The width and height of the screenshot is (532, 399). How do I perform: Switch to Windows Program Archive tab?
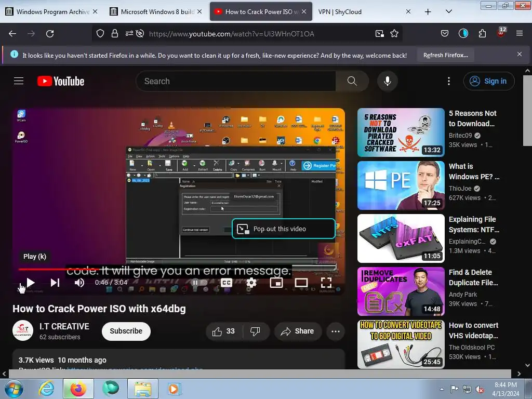52,11
